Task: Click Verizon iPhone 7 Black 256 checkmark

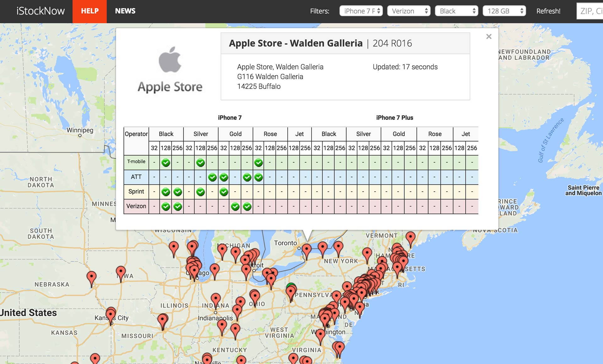Action: 177,206
